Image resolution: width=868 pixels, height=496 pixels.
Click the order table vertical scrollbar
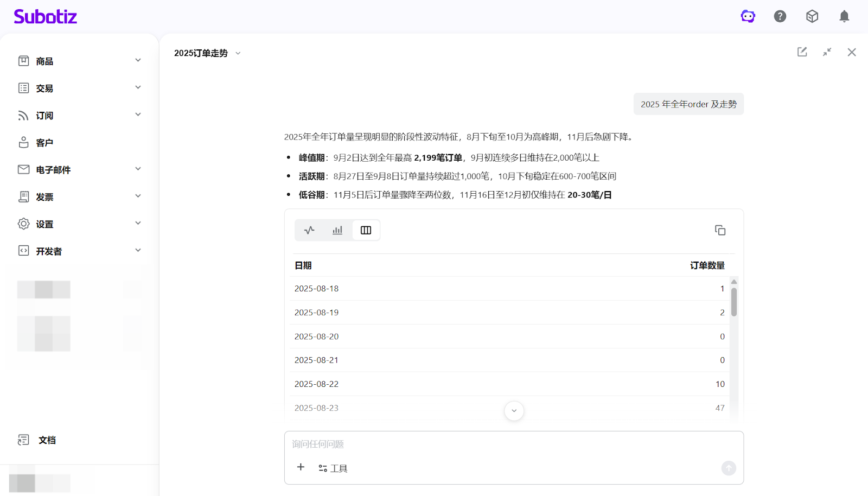733,302
